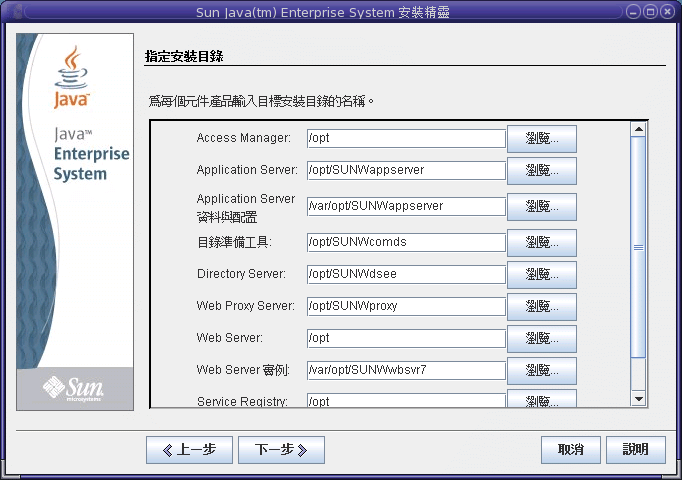Click the vertical scrollbar thumb
Screen dimensions: 682x480
coord(638,247)
